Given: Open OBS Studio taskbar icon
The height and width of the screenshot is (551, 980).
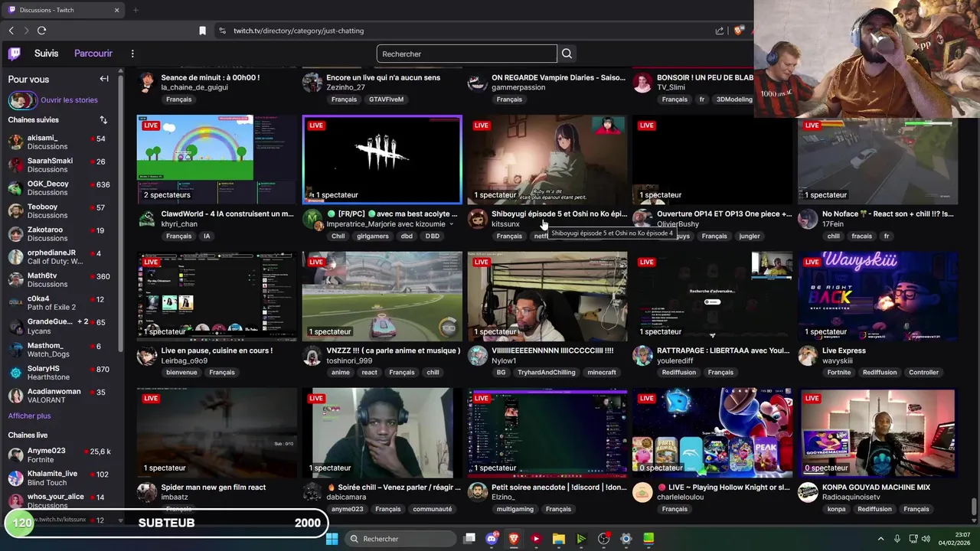Looking at the screenshot, I should [x=604, y=539].
